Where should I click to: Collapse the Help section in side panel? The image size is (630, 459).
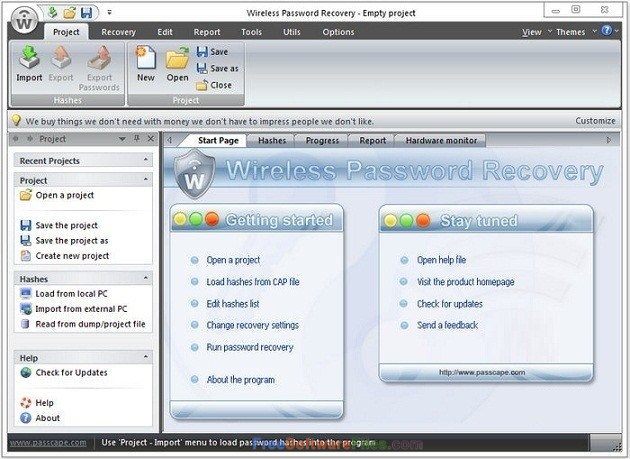145,357
